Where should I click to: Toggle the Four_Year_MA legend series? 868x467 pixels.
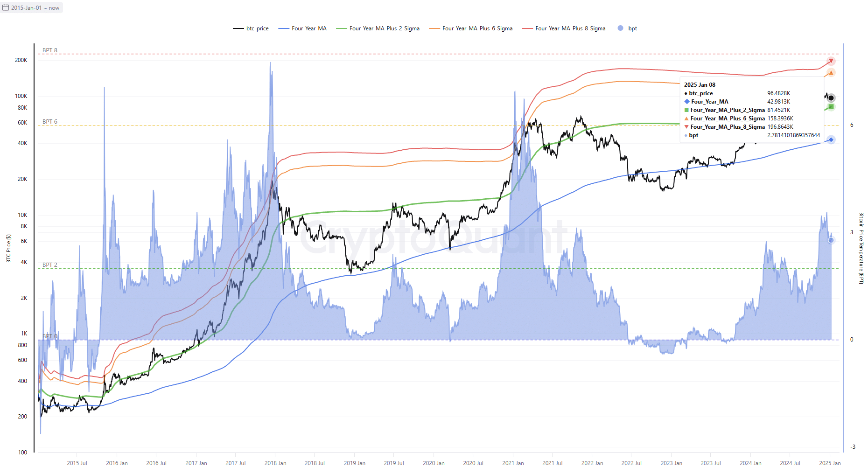pos(302,28)
